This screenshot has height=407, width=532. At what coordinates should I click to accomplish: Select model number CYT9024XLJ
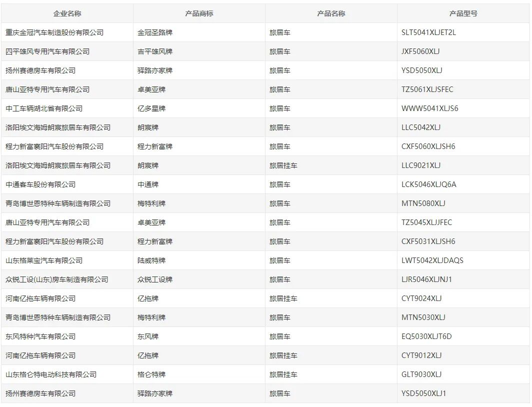point(421,298)
